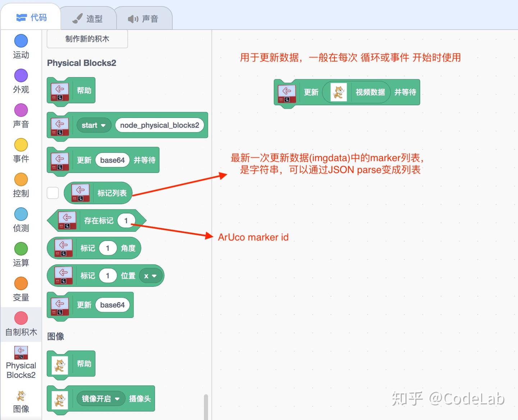Open the 自制积木 red category circle
This screenshot has width=518, height=420.
(21, 318)
